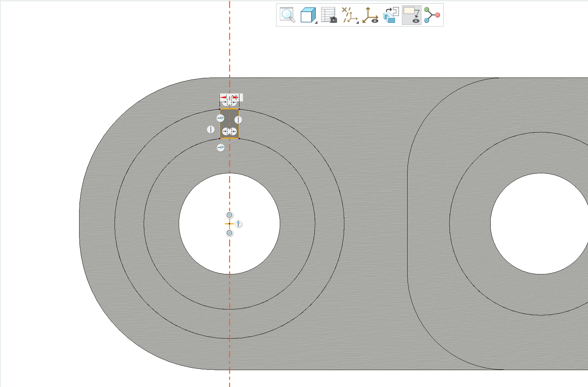This screenshot has width=588, height=387.
Task: Click the replace 3D component view icon
Action: tap(391, 15)
